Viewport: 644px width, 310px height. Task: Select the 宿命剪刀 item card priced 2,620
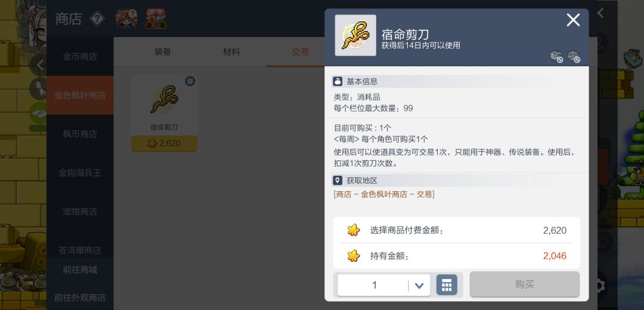[165, 113]
